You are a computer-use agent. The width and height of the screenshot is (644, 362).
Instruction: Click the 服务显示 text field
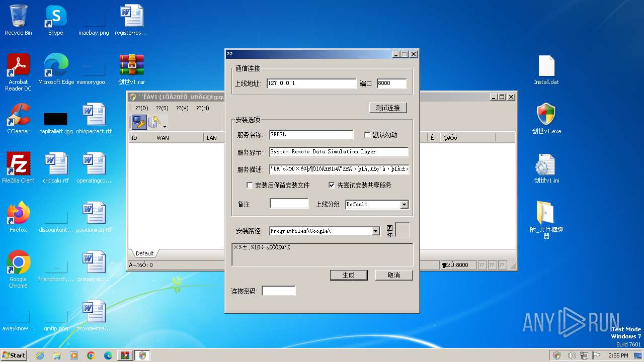coord(339,152)
